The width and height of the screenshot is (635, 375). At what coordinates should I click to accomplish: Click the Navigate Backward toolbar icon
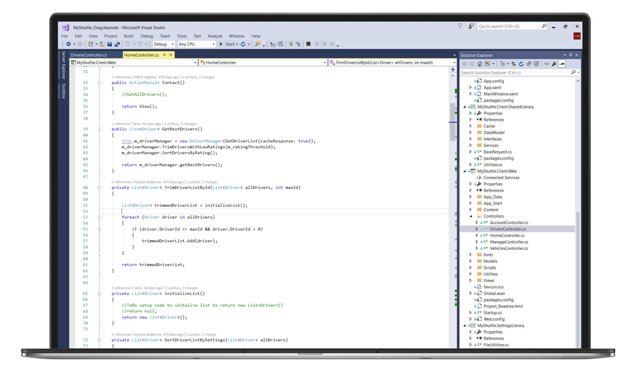(x=68, y=44)
